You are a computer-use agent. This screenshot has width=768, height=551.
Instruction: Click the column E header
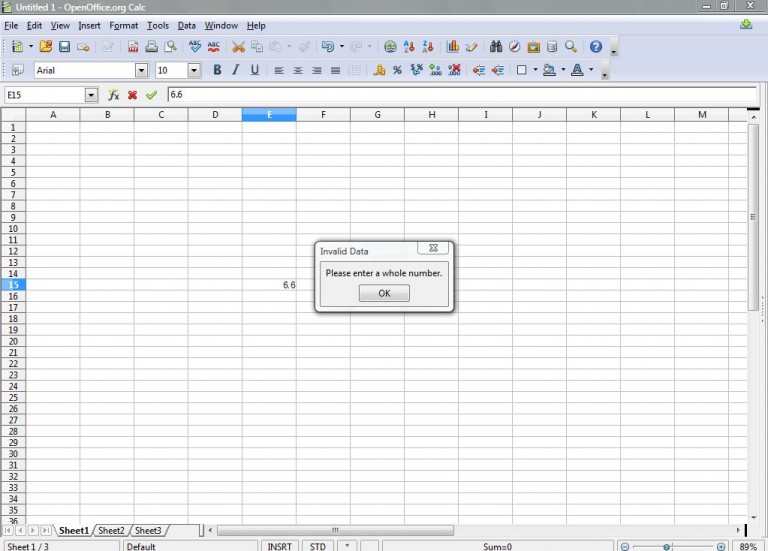click(269, 115)
